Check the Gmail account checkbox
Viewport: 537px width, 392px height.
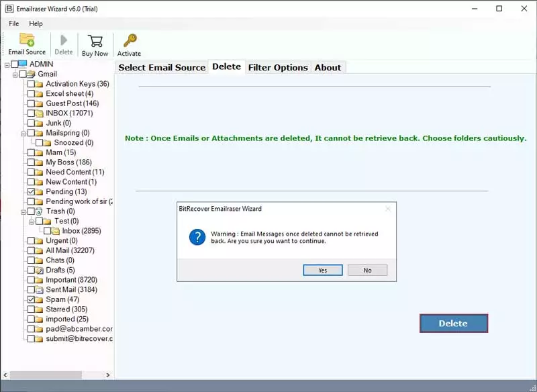[x=23, y=74]
